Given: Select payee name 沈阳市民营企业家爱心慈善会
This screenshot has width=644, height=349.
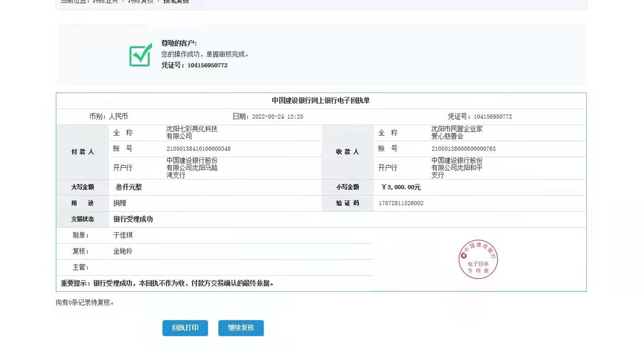Looking at the screenshot, I should (457, 132).
